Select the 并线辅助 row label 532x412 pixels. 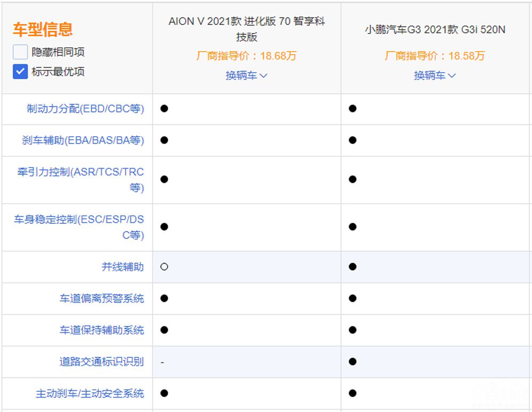(122, 267)
